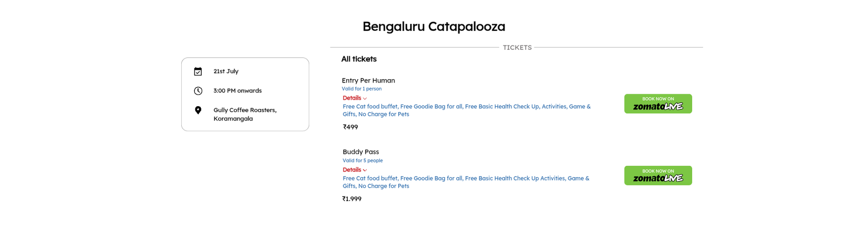Click the calendar icon beside 21st July
This screenshot has height=226, width=868.
click(x=198, y=72)
